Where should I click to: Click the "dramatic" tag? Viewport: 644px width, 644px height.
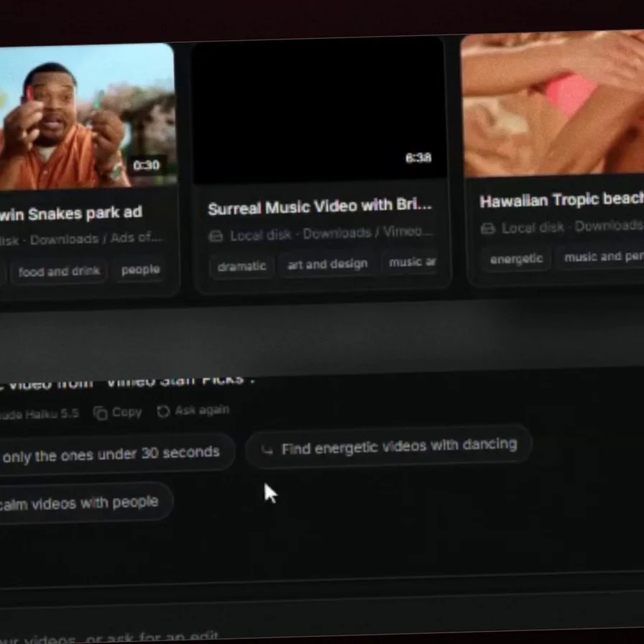tap(241, 266)
